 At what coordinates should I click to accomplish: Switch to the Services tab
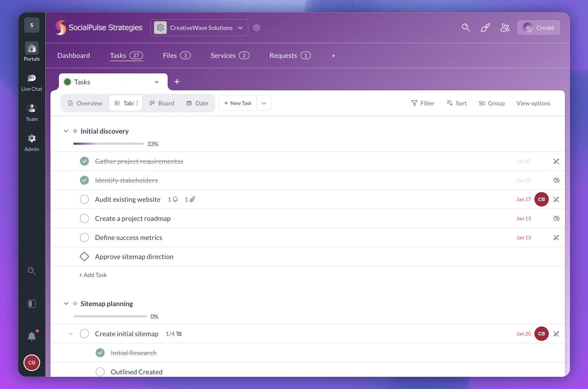[230, 56]
